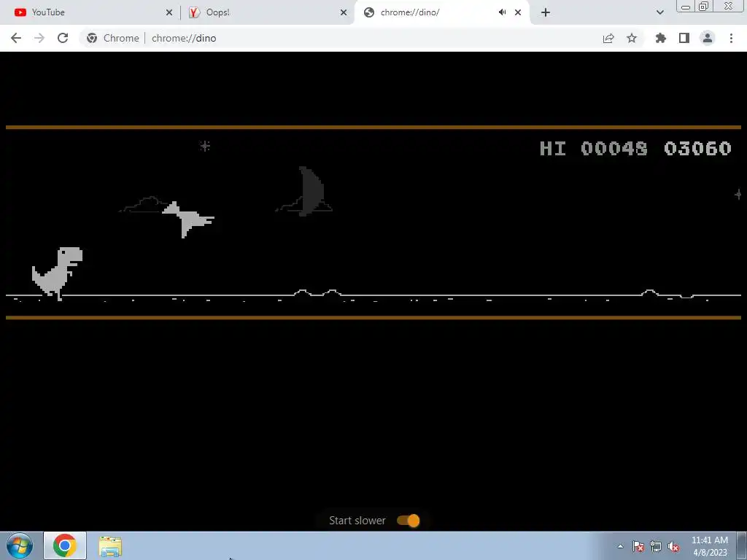Open the share this page icon
The width and height of the screenshot is (747, 560).
tap(608, 38)
